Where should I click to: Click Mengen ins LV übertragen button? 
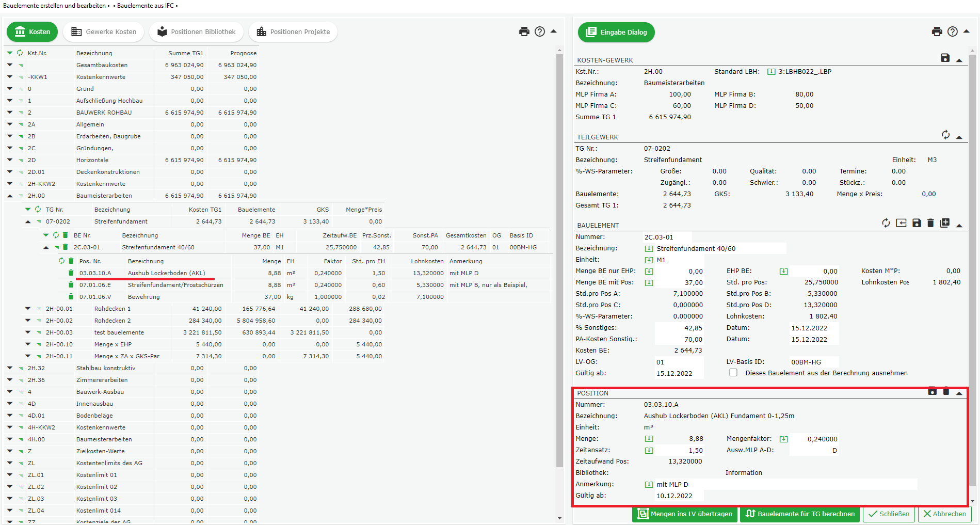[685, 514]
